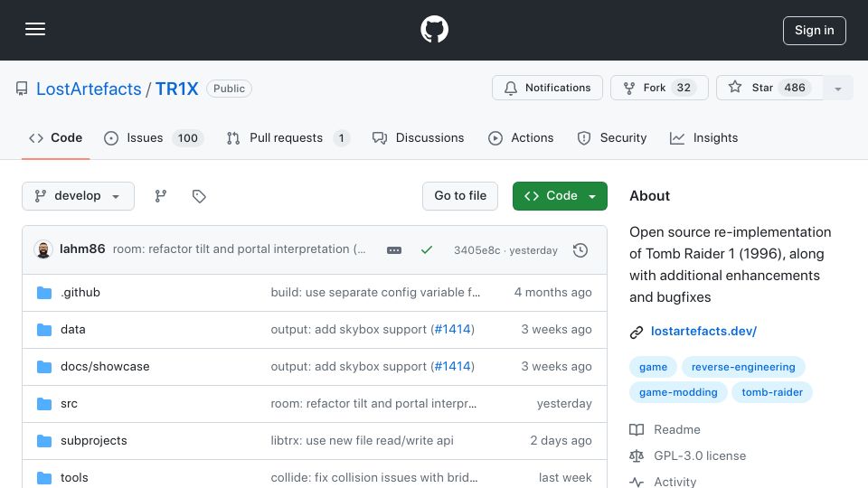868x488 pixels.
Task: Click the tools folder icon
Action: pos(44,477)
